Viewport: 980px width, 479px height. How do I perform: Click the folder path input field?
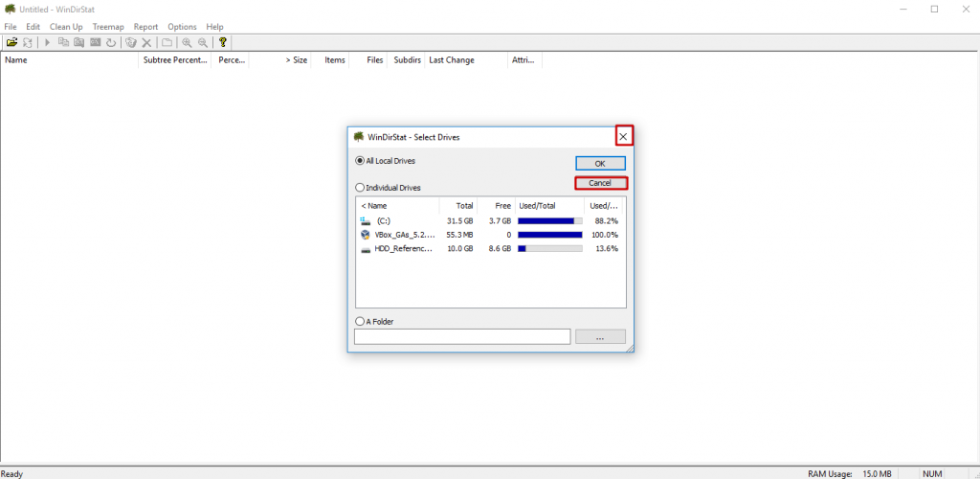(462, 336)
